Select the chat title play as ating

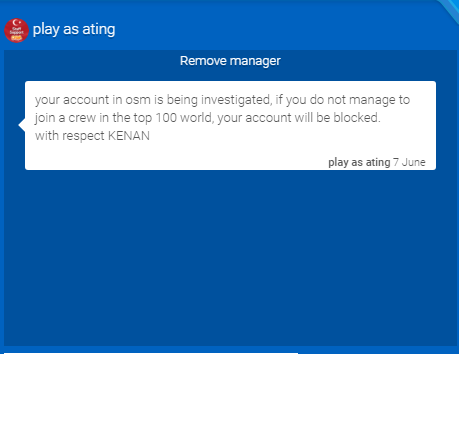[74, 29]
